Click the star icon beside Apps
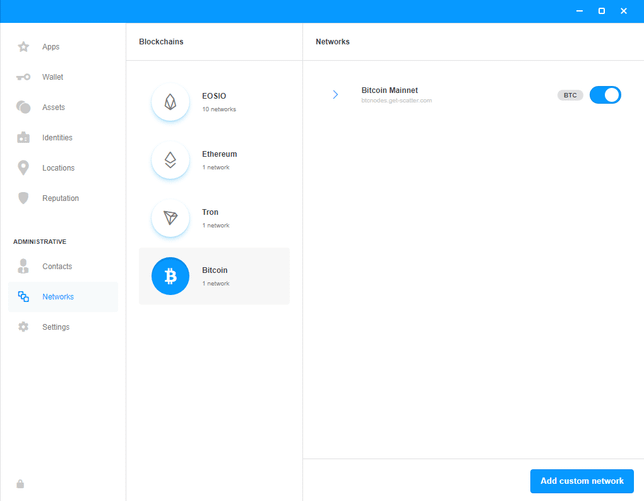This screenshot has height=501, width=644. (23, 47)
